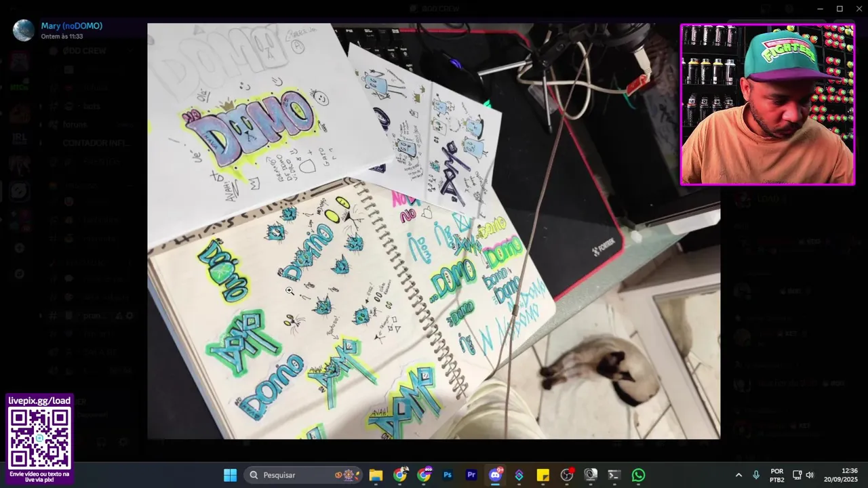
Task: Click the shared sketchbook photo
Action: [434, 231]
